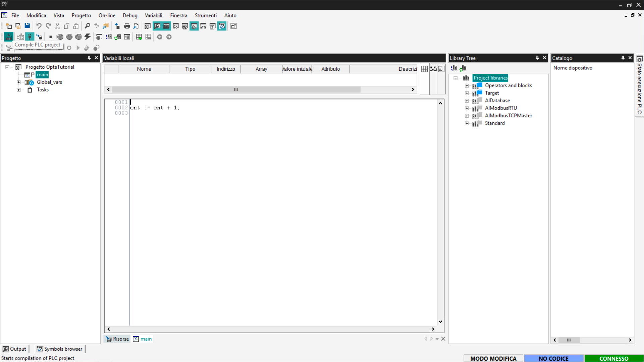
Task: Click the Variabili locali horizontal scrollbar thumb
Action: (x=236, y=89)
